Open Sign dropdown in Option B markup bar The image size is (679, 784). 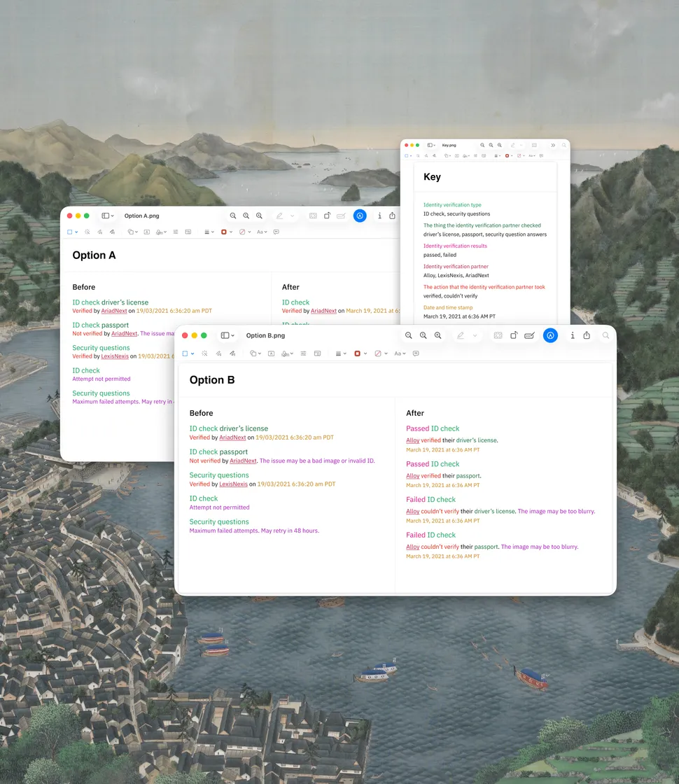pyautogui.click(x=288, y=353)
